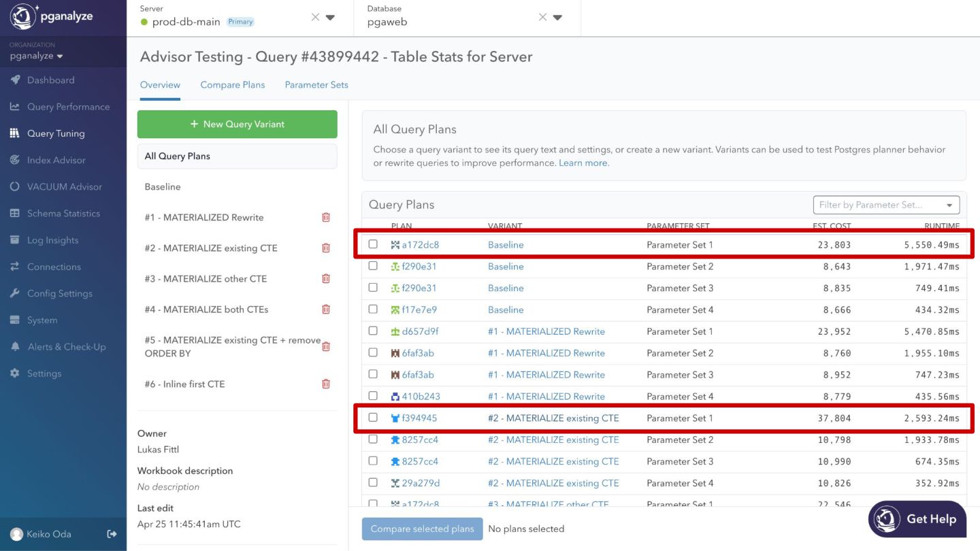
Task: Expand the pganalyze organization switcher
Action: pos(36,56)
